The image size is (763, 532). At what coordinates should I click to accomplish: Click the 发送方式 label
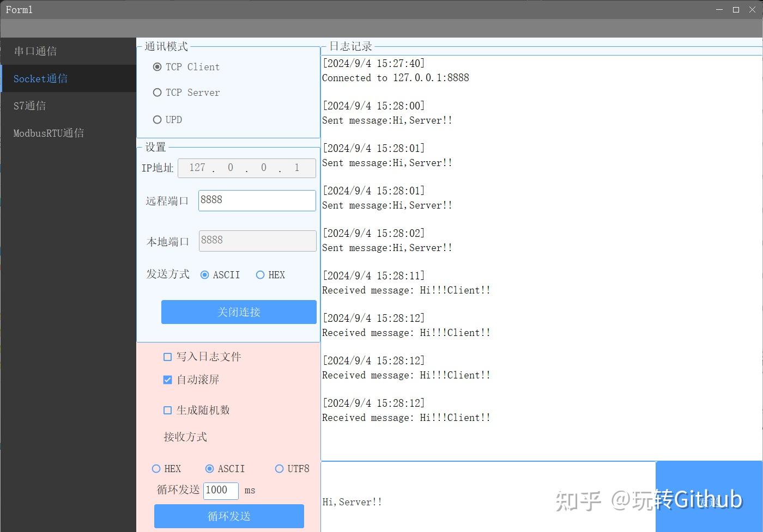(x=168, y=274)
